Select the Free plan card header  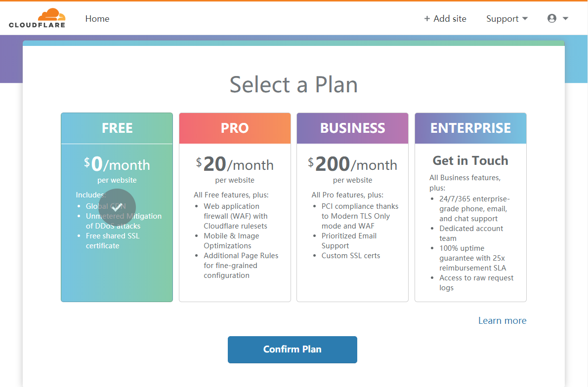pyautogui.click(x=117, y=128)
